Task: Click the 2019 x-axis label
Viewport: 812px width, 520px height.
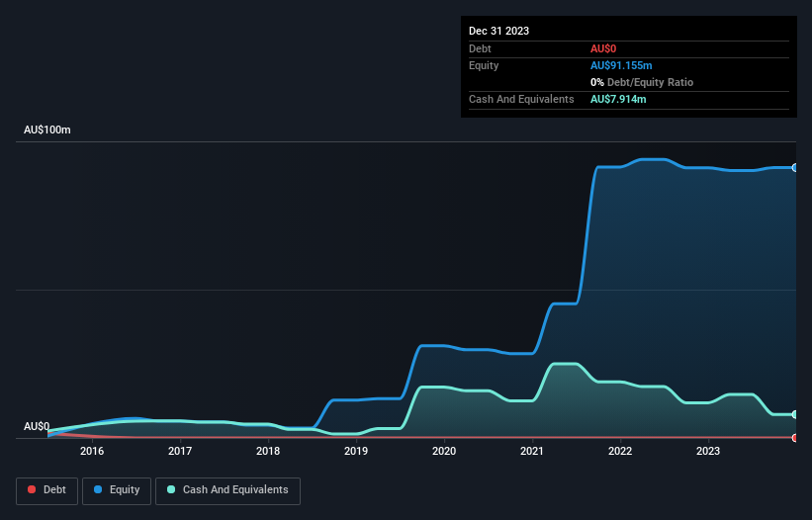Action: 356,451
